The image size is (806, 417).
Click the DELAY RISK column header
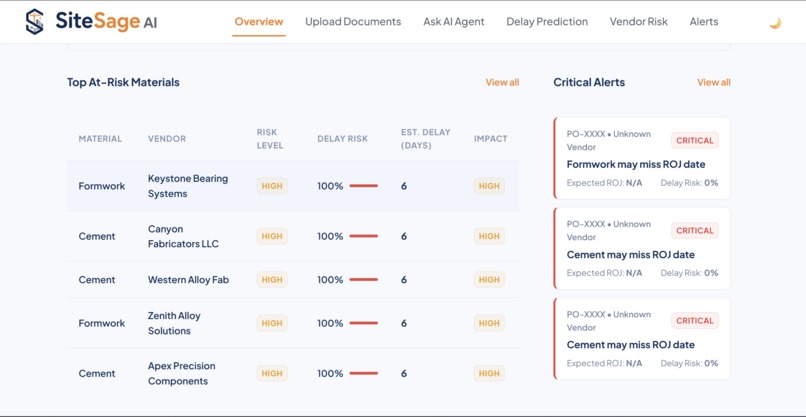(342, 139)
